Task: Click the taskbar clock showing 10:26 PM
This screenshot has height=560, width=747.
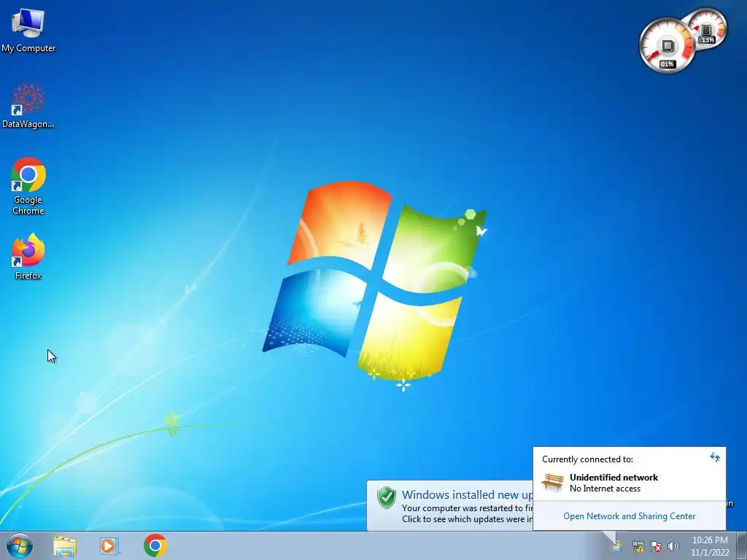Action: [x=710, y=546]
